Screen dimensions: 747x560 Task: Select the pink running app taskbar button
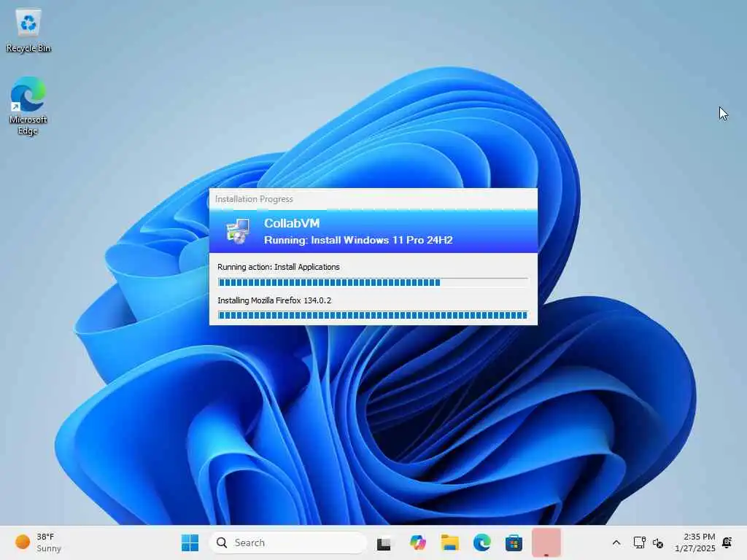tap(546, 542)
